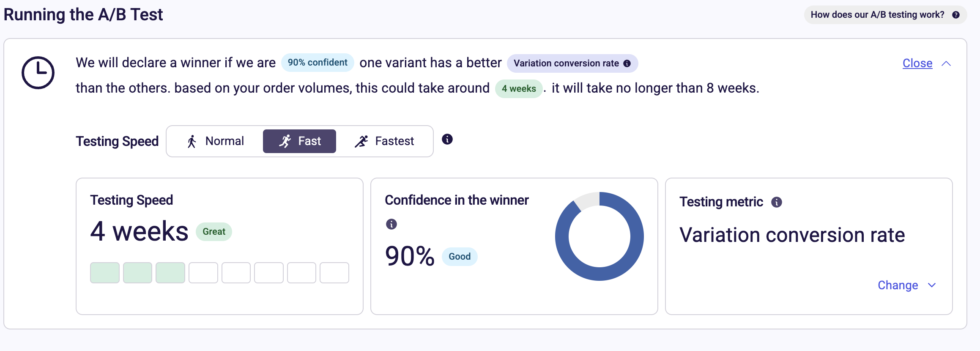The image size is (980, 351).
Task: Switch testing speed to Fastest
Action: point(385,141)
